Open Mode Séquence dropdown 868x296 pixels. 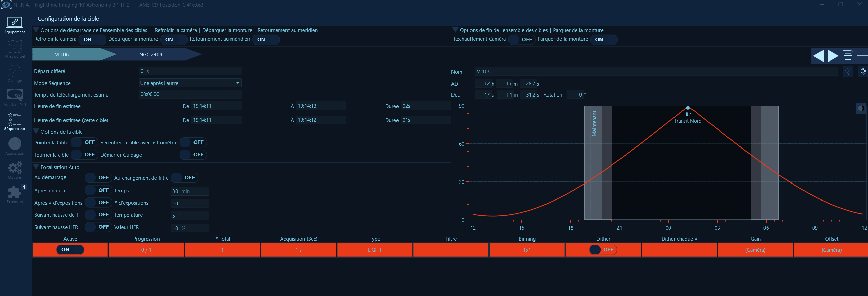tap(190, 83)
